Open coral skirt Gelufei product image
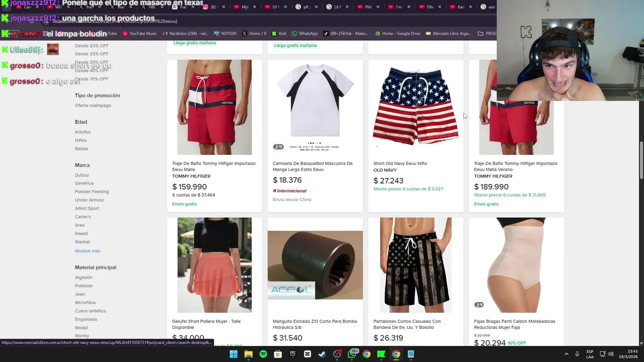644x362 pixels. point(214,265)
